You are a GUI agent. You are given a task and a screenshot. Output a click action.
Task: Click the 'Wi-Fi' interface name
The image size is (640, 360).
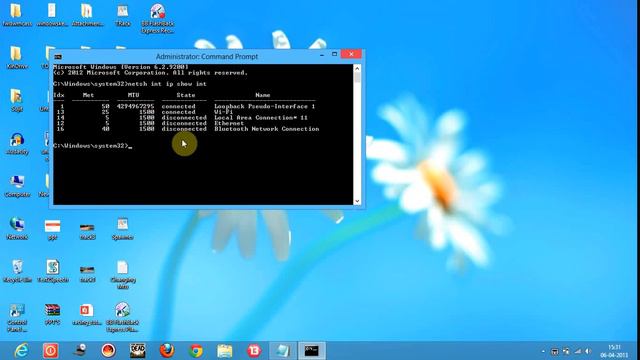(223, 112)
